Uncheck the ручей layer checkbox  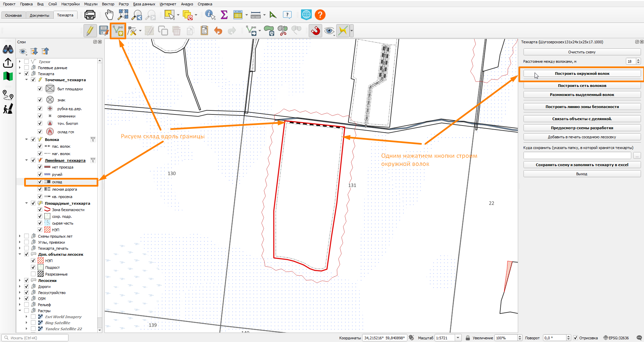coord(40,175)
